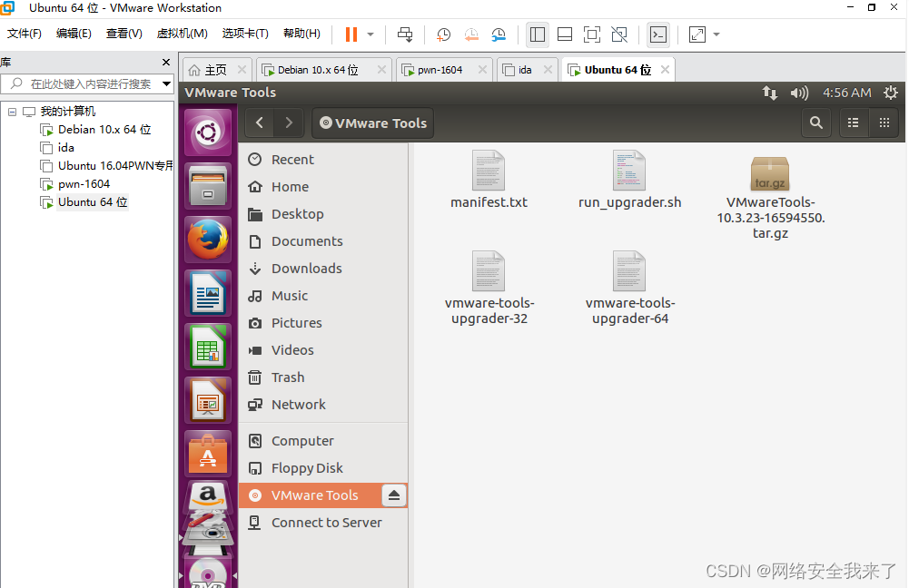Open the 虚拟机 menu

(182, 32)
